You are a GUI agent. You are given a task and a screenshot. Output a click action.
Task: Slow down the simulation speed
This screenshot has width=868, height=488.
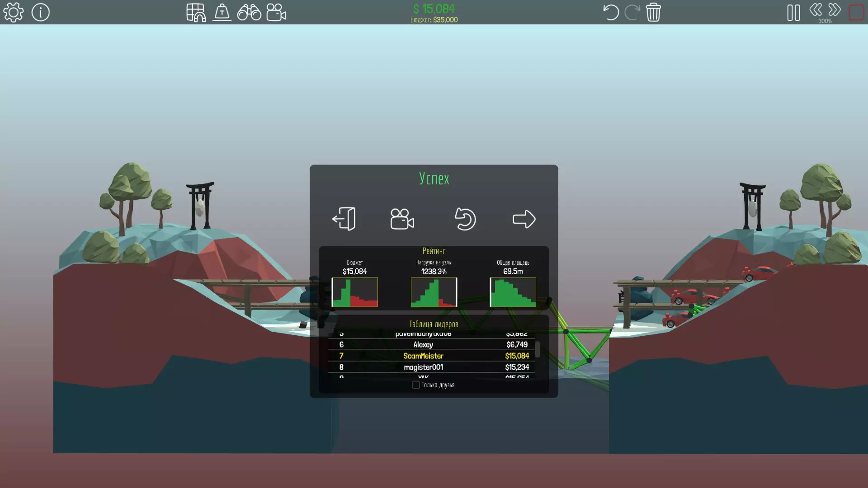pyautogui.click(x=816, y=9)
